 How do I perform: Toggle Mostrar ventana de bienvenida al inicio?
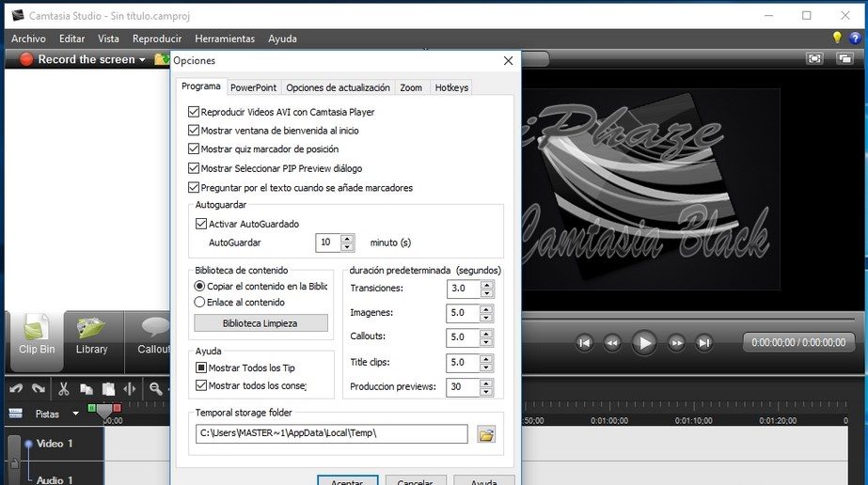coord(193,131)
